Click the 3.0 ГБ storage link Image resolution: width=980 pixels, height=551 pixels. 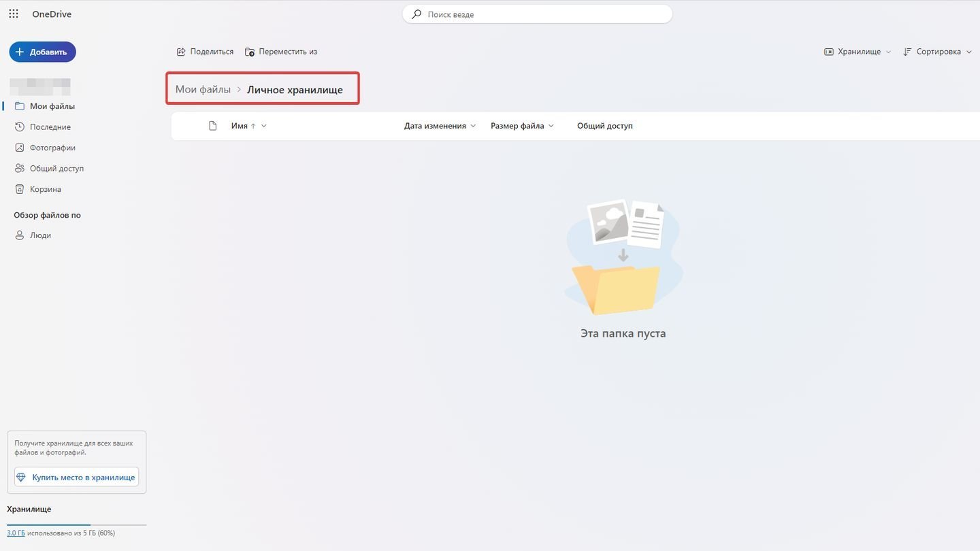click(16, 533)
